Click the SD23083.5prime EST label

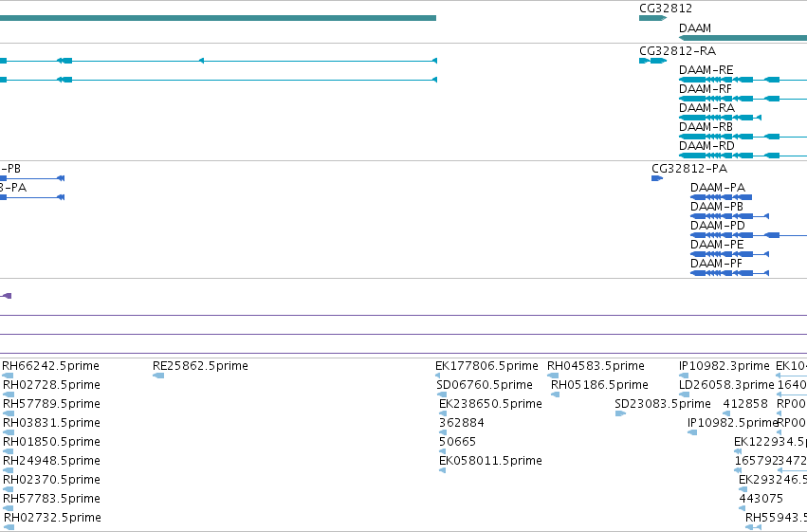click(x=663, y=404)
